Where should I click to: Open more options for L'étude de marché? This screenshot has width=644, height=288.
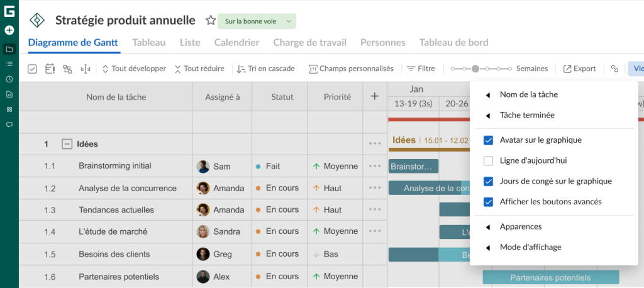[375, 231]
